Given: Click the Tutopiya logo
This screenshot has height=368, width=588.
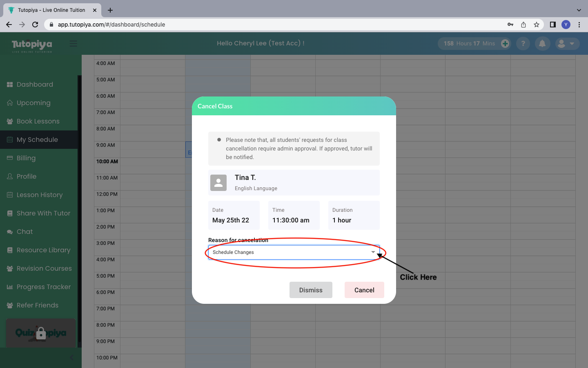Looking at the screenshot, I should (x=32, y=45).
